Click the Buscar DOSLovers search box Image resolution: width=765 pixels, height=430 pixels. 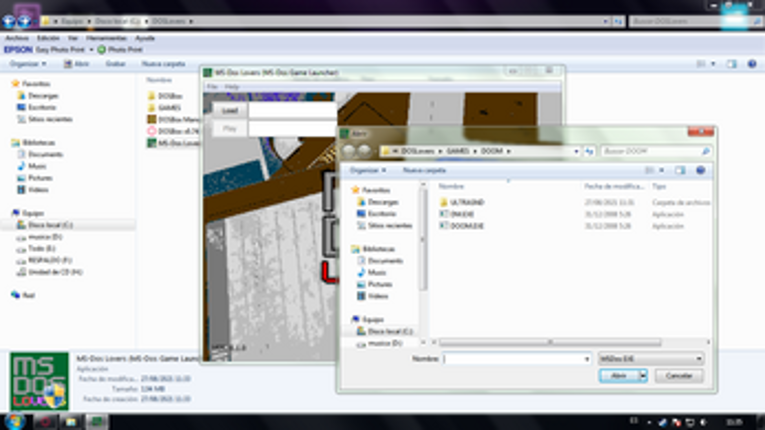(x=695, y=21)
